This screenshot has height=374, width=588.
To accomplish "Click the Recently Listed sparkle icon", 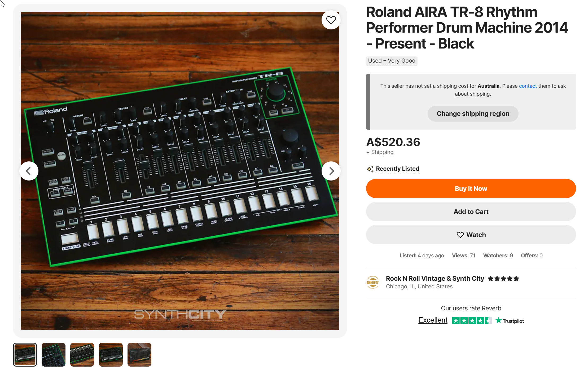I will click(370, 169).
